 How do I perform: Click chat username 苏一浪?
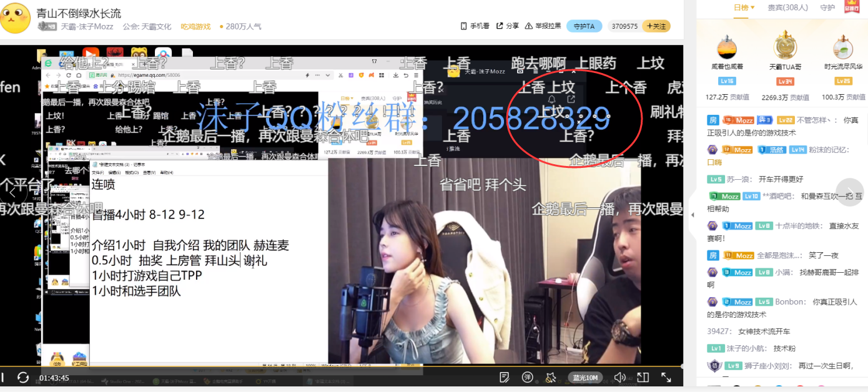tap(739, 179)
